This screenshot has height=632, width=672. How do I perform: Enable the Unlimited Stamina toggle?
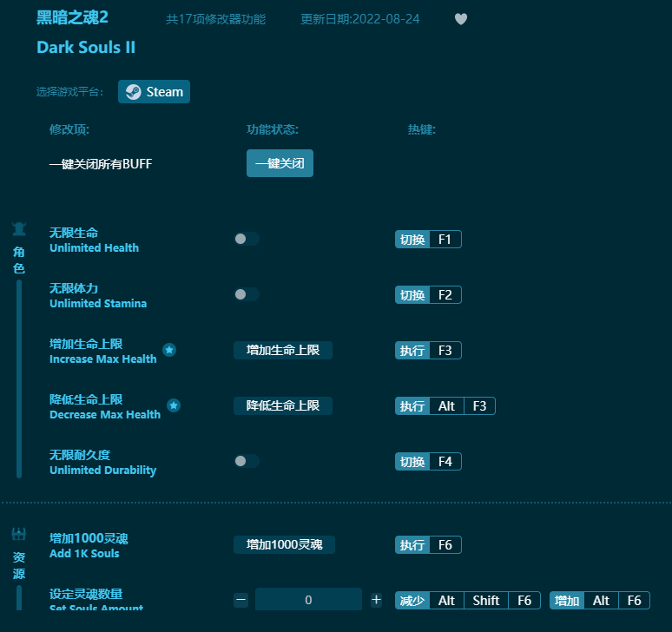coord(246,294)
